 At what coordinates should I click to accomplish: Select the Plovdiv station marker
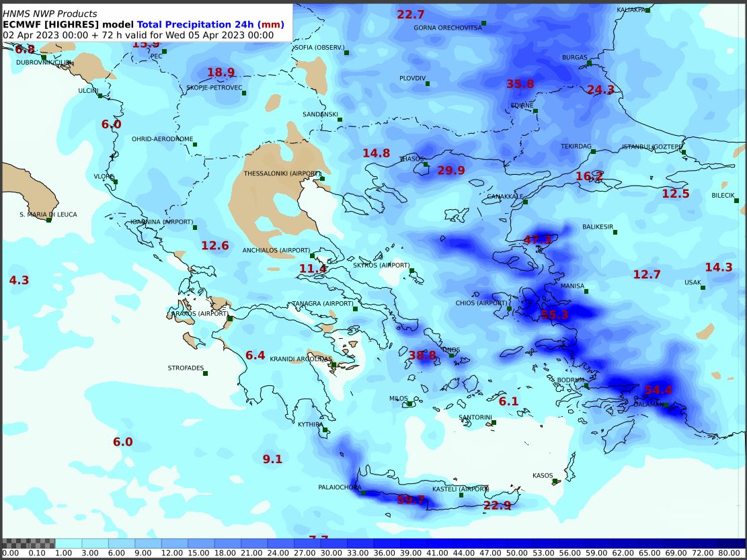[428, 84]
